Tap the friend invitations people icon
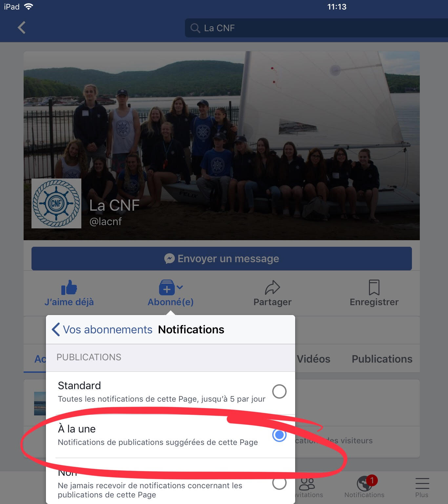This screenshot has width=448, height=504. [307, 484]
